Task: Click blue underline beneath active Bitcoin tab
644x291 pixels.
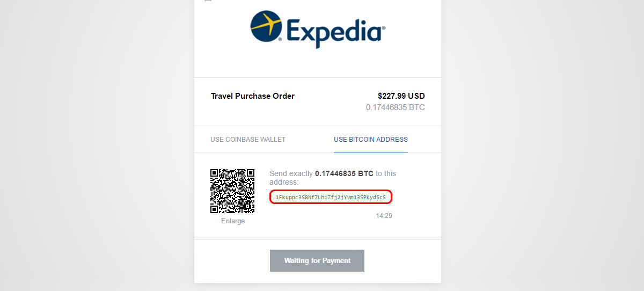Action: [x=371, y=152]
